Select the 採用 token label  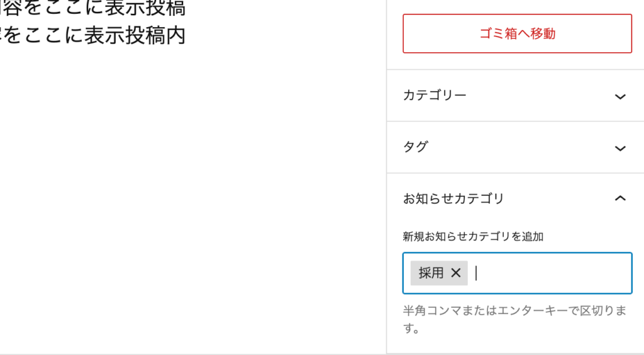pos(431,273)
